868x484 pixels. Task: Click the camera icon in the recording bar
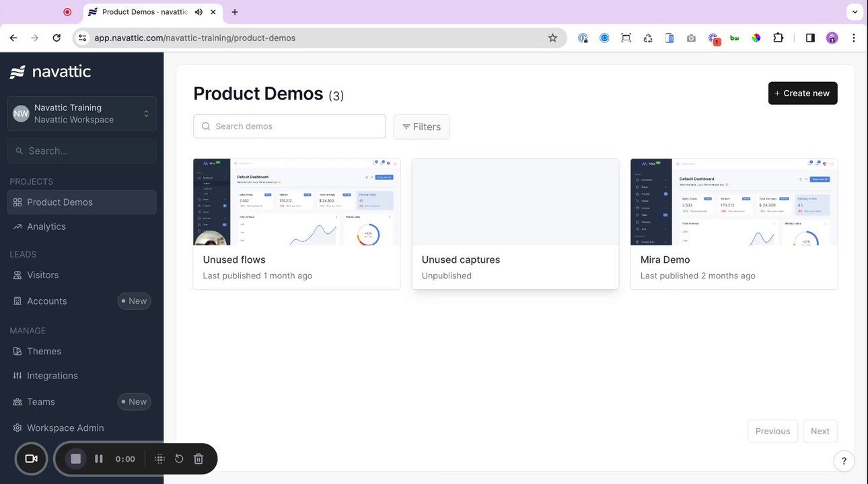(31, 458)
